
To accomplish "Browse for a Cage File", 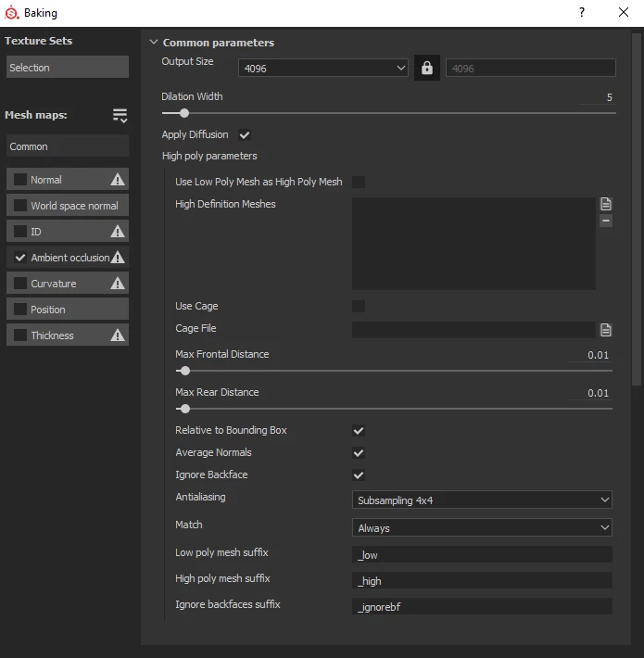I will tap(605, 330).
